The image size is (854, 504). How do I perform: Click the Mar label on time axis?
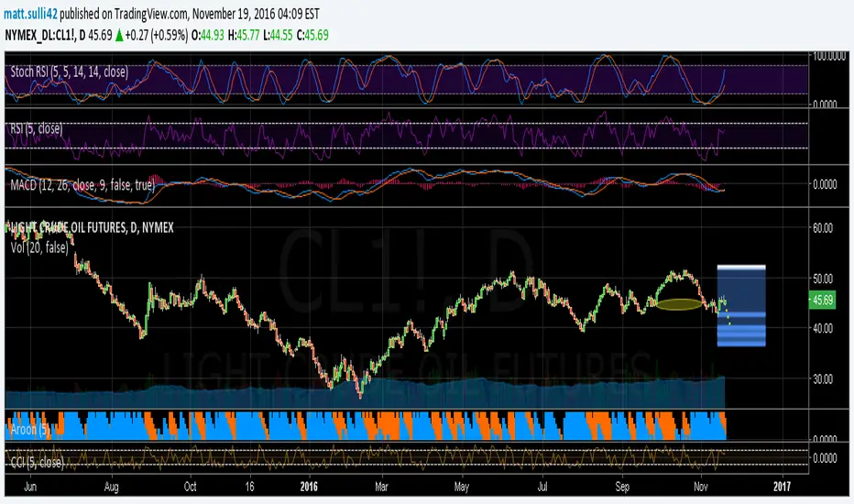pyautogui.click(x=381, y=486)
